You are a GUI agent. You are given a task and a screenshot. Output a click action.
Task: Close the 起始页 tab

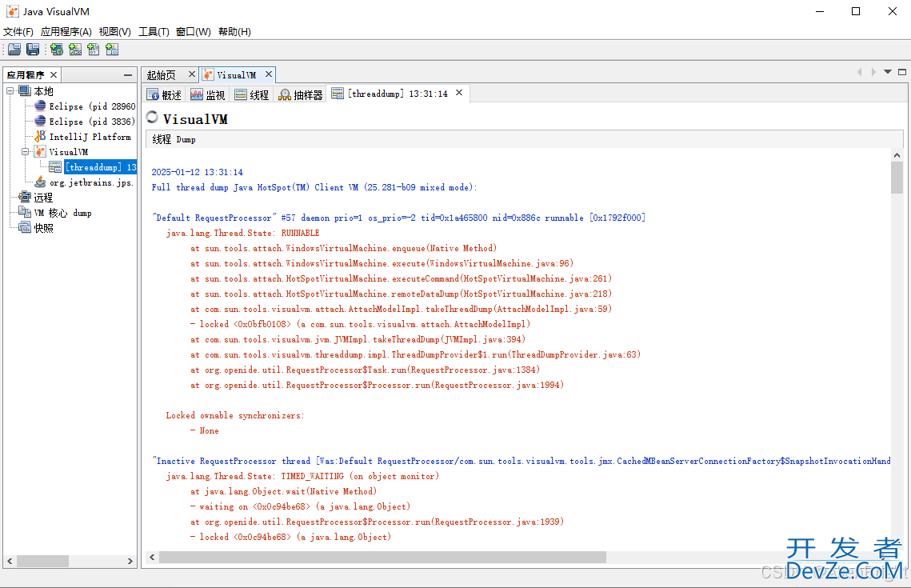pos(191,74)
